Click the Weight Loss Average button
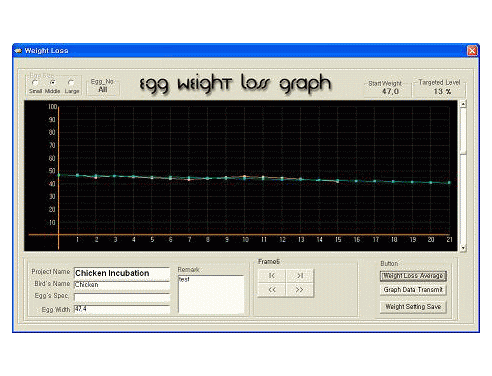 (413, 276)
